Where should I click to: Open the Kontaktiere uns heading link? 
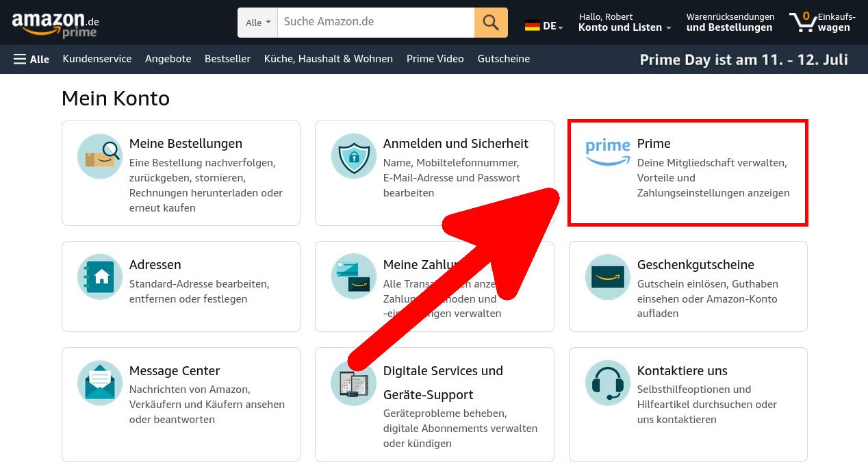[682, 371]
